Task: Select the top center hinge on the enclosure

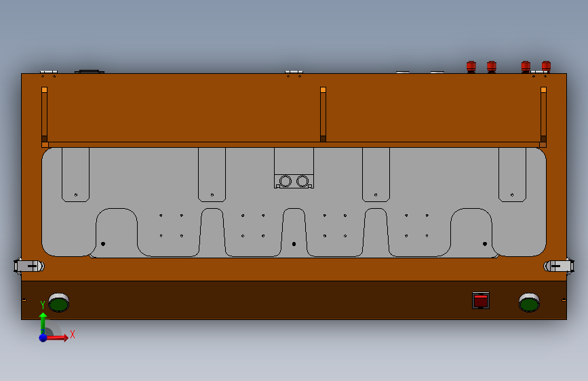Action: pyautogui.click(x=294, y=72)
